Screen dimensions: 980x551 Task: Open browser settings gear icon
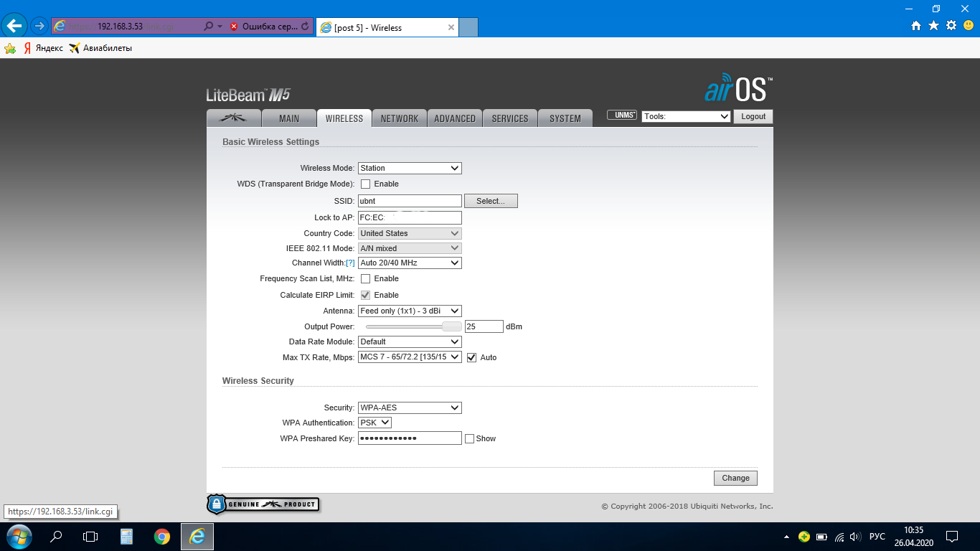click(951, 26)
